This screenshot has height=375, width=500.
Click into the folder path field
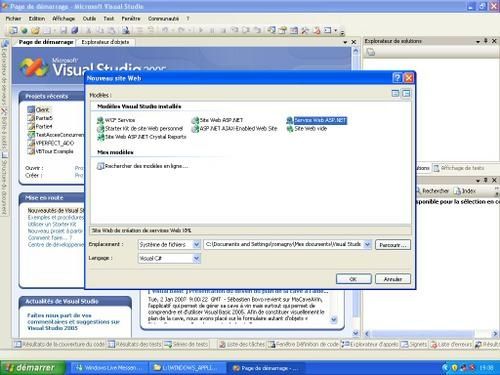tap(283, 244)
